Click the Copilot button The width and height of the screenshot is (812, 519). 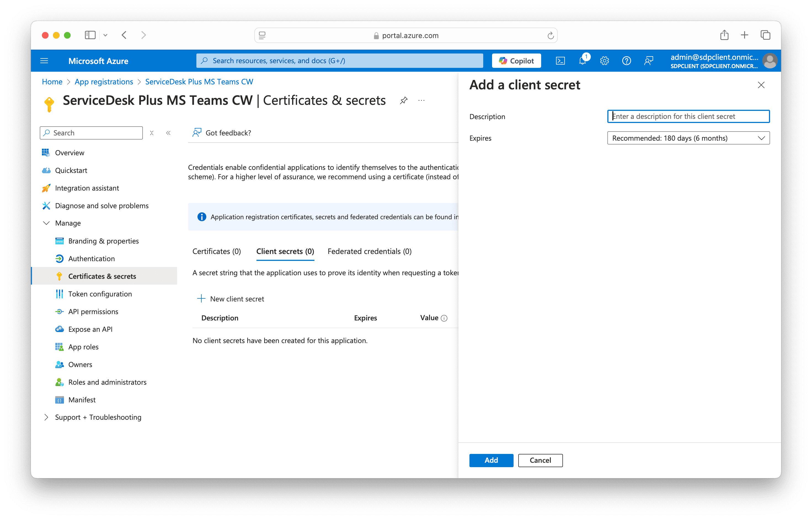pos(516,61)
